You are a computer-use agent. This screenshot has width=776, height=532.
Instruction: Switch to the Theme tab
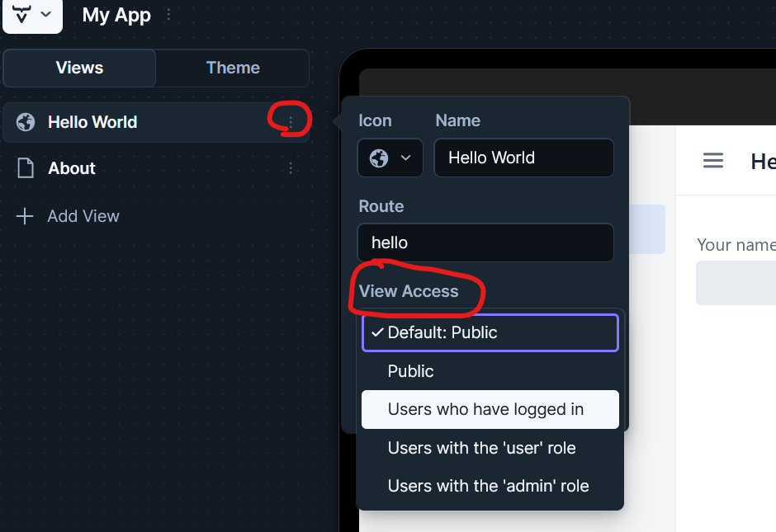coord(233,68)
